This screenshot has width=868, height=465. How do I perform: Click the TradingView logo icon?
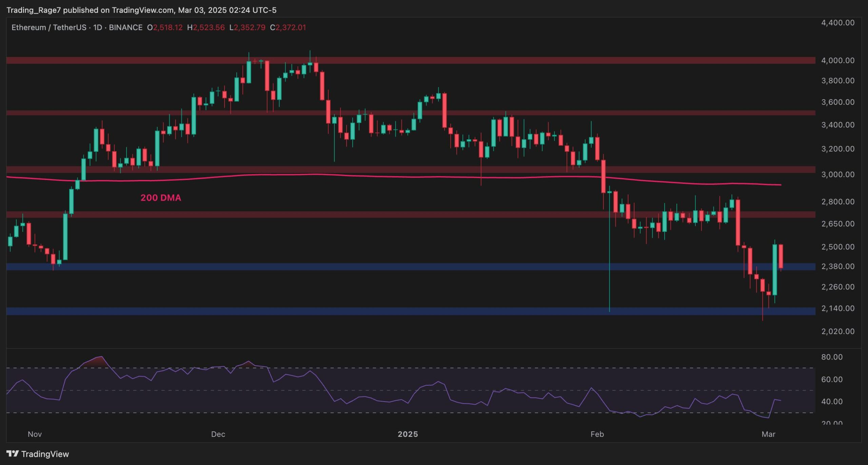[x=13, y=453]
